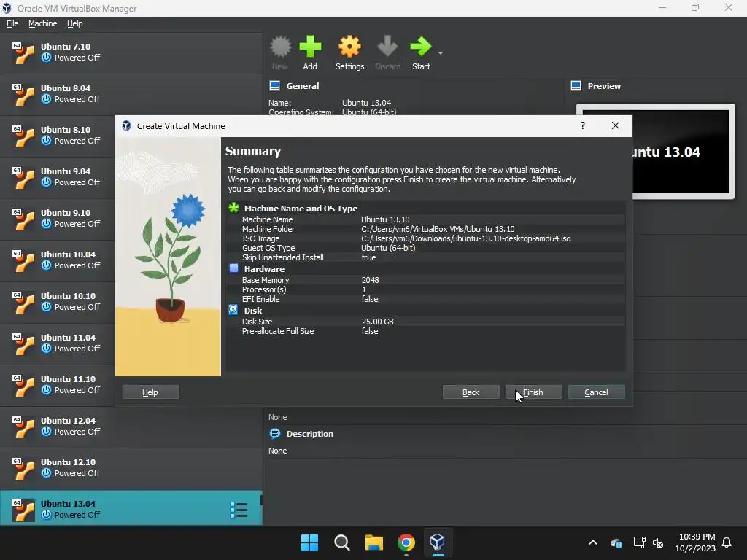Click Cancel in Create Virtual Machine dialog
Image resolution: width=747 pixels, height=560 pixels.
[x=596, y=392]
